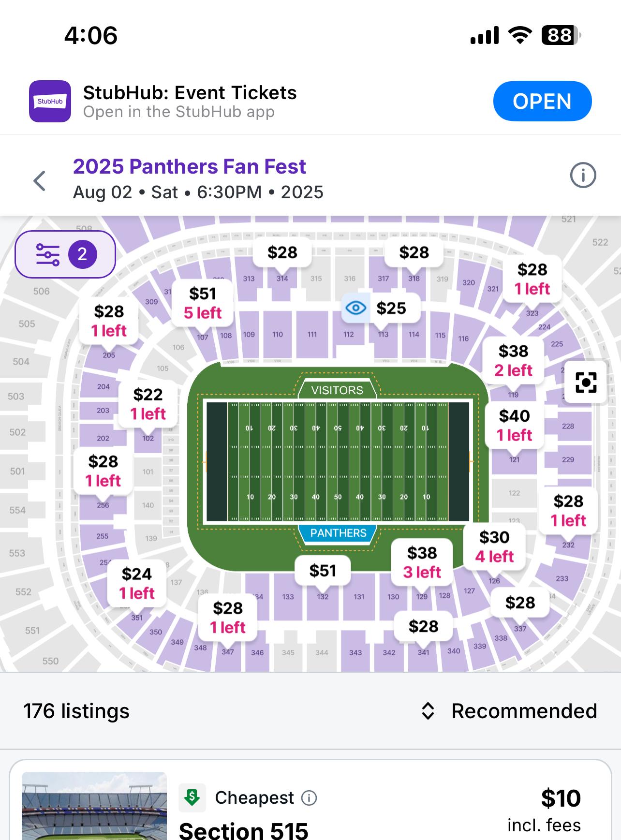Click the green Cheapest price tag icon

click(x=192, y=797)
